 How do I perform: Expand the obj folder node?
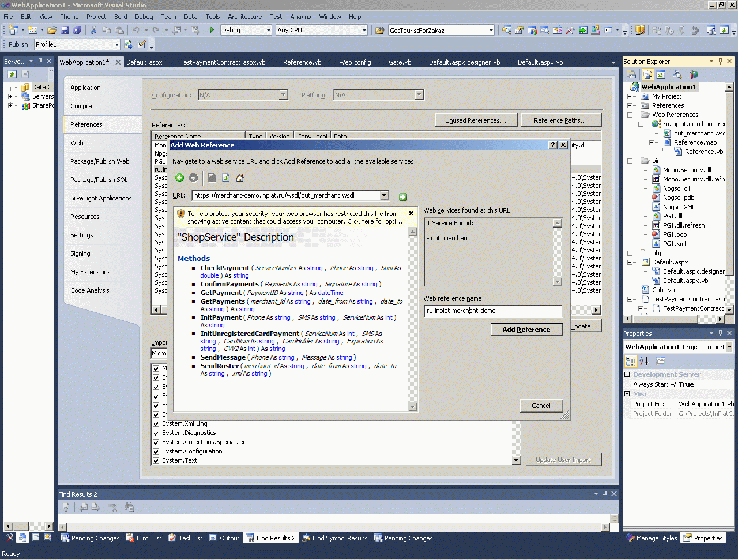[630, 253]
